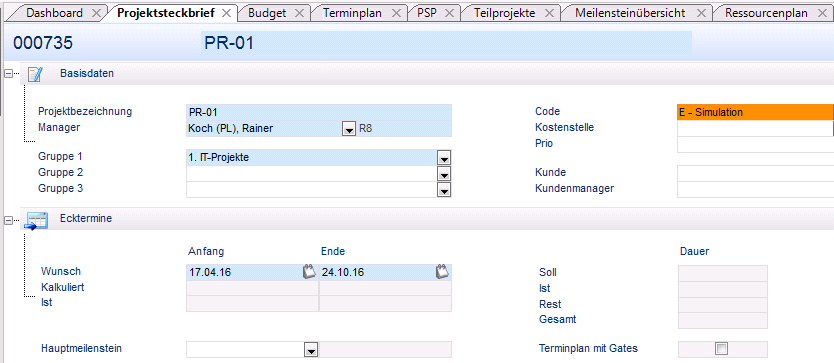
Task: Click the R8 text next to Manager
Action: coord(365,128)
